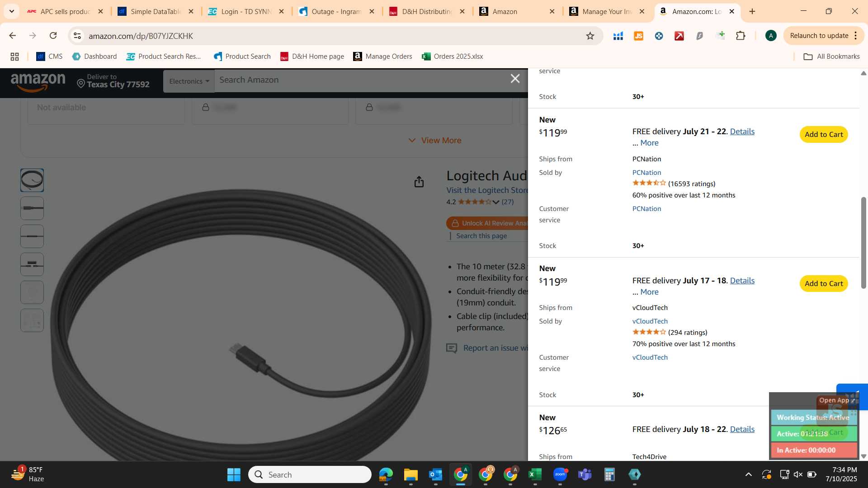Click the browser back arrow
This screenshot has height=488, width=868.
13,36
